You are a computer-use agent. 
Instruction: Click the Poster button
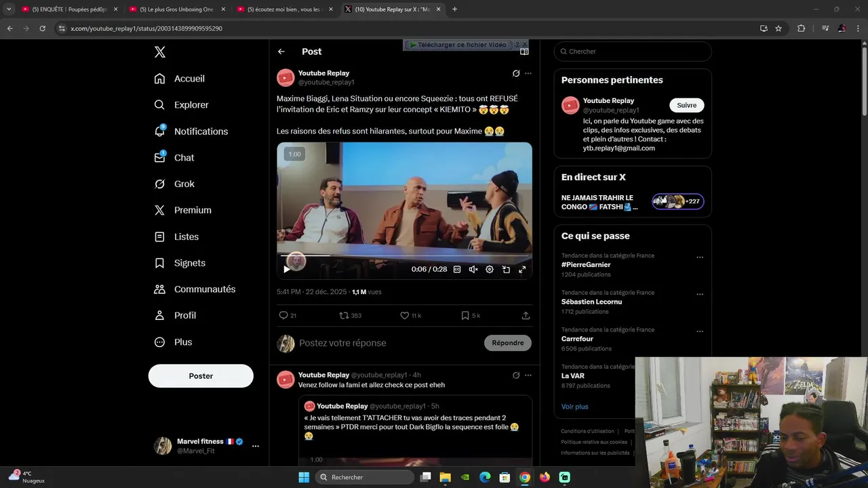[x=201, y=376]
